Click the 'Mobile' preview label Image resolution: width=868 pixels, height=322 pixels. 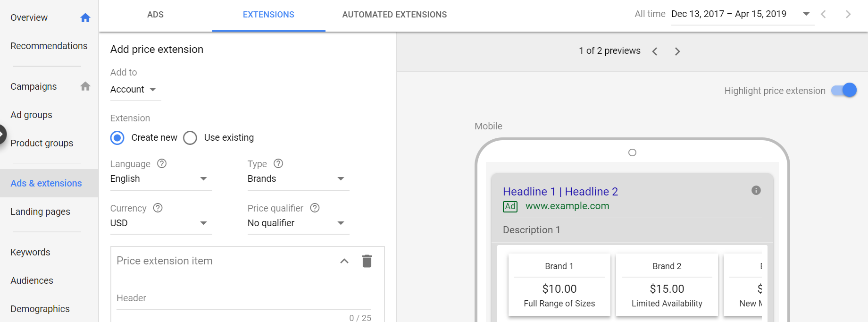click(488, 126)
